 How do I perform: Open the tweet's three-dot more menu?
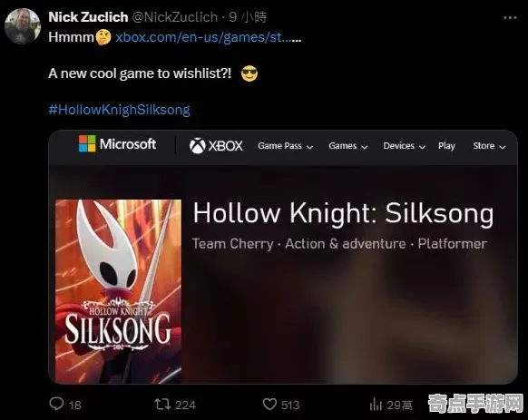510,17
